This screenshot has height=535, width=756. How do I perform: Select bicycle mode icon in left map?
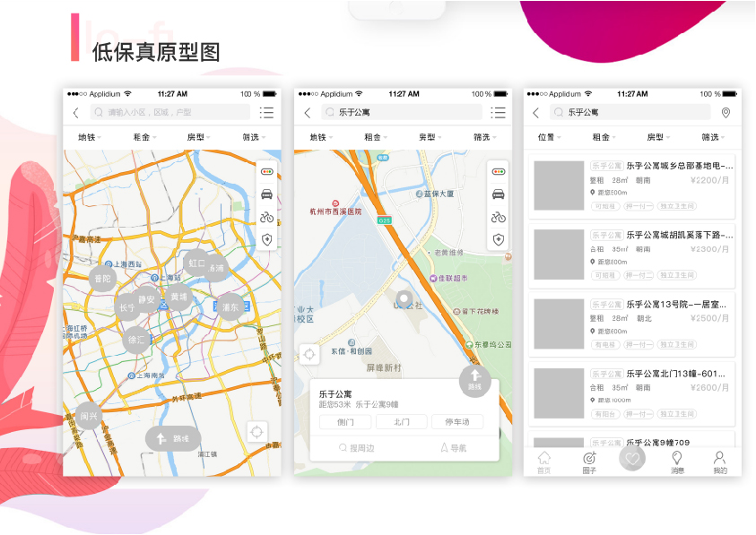[266, 217]
